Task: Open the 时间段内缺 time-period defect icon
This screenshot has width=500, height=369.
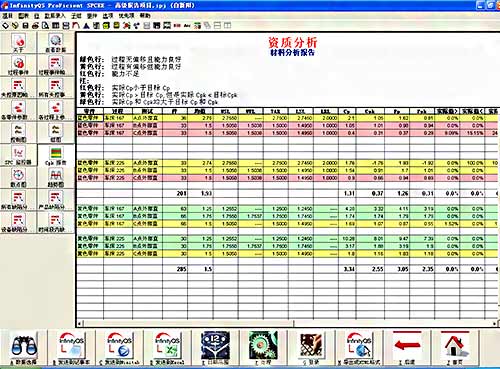Action: [x=56, y=223]
